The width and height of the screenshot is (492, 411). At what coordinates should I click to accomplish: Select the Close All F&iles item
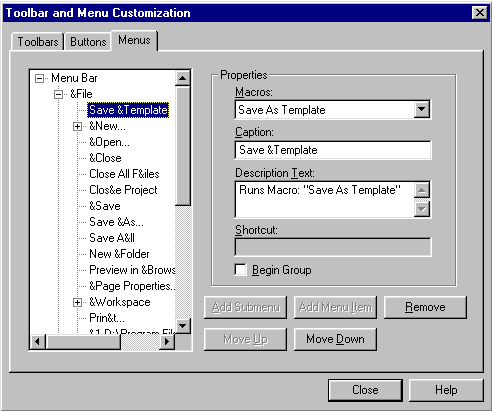(x=124, y=174)
